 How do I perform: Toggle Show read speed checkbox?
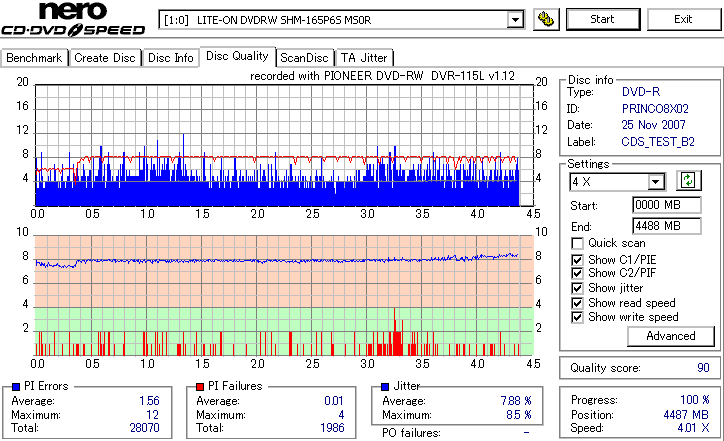point(577,303)
